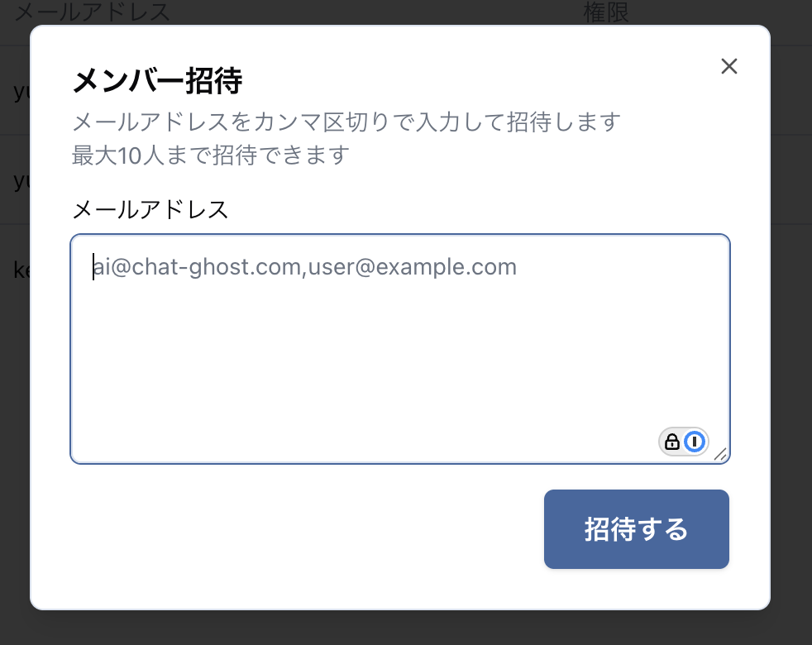Focus the email address textarea
This screenshot has height=645, width=812.
pyautogui.click(x=399, y=349)
